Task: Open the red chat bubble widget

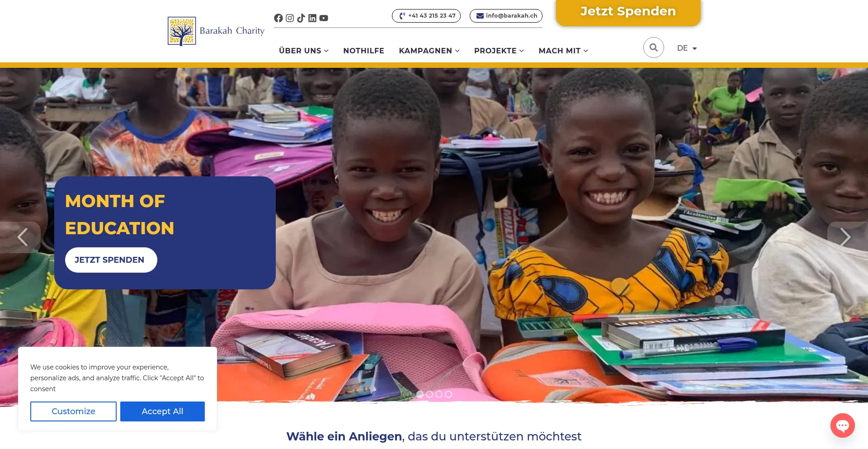Action: coord(843,425)
